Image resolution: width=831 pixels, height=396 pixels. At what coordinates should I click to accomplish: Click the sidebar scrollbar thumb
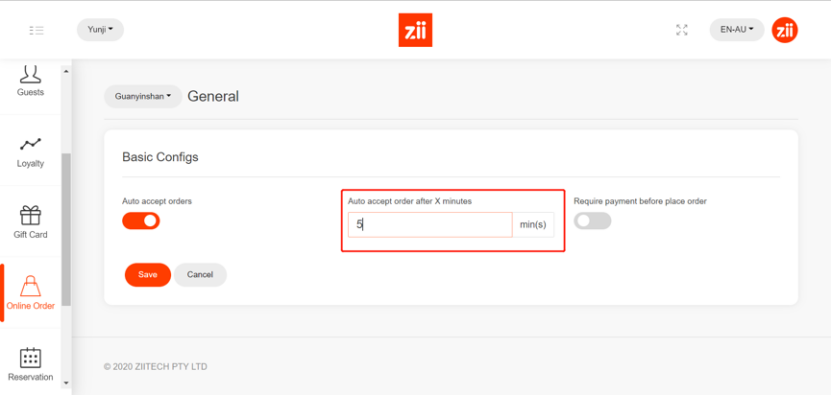[x=66, y=230]
